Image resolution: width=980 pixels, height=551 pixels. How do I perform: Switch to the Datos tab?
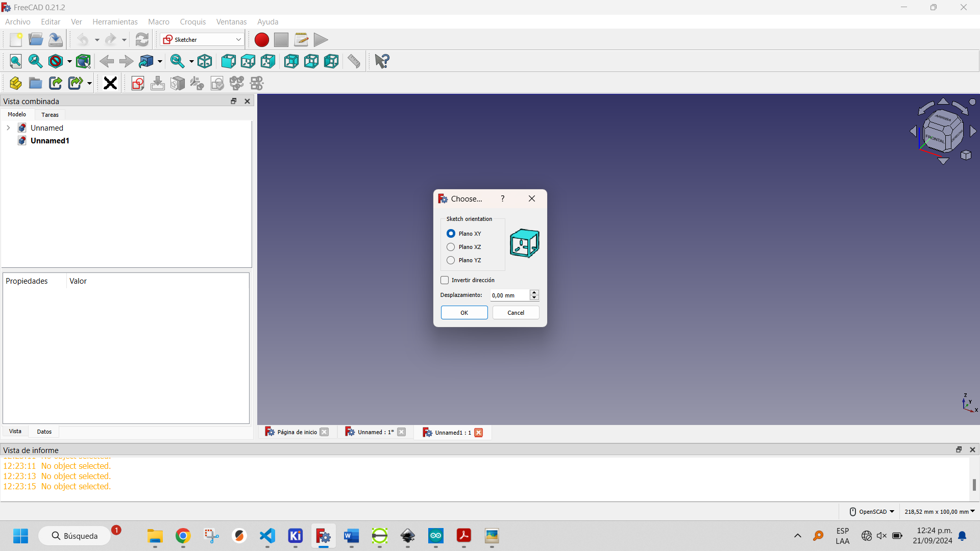44,432
